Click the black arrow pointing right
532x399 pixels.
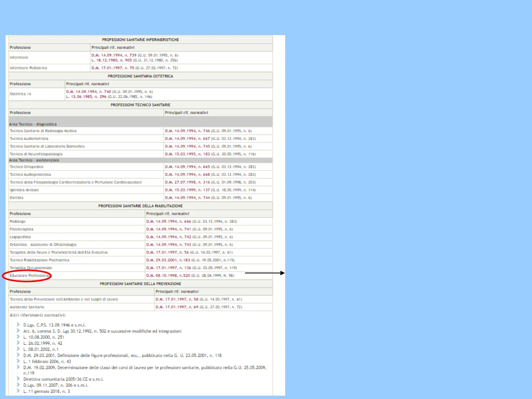tap(265, 273)
